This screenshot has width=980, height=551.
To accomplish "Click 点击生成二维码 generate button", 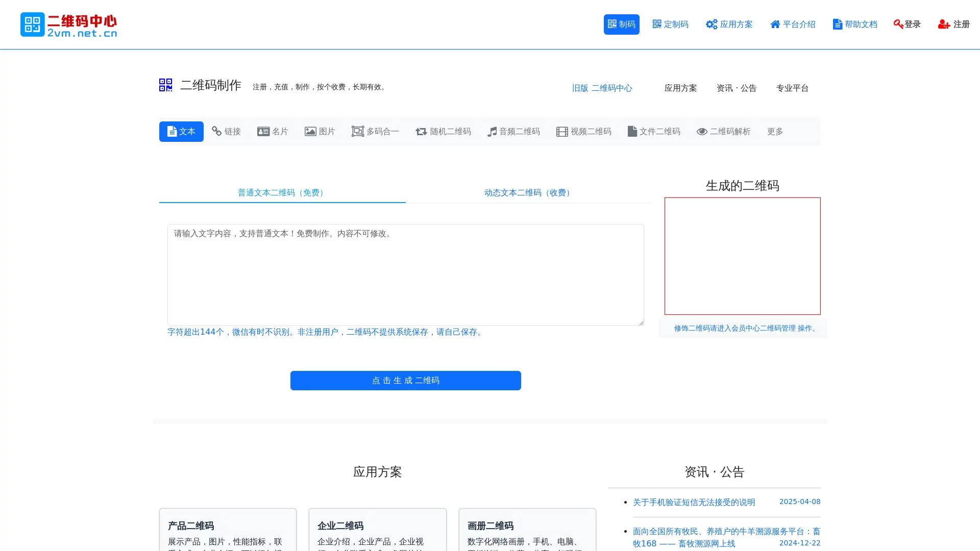I will (x=405, y=380).
